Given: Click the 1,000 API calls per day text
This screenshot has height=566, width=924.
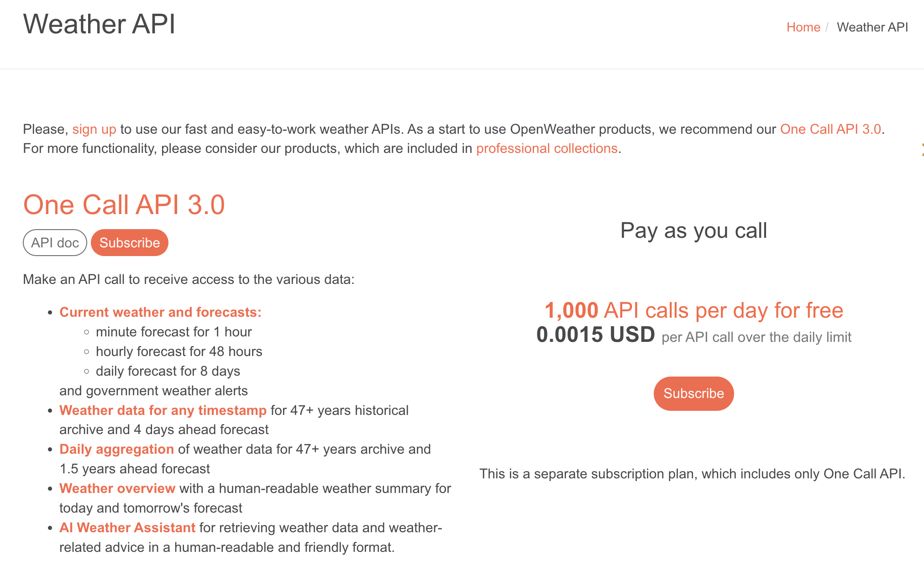Looking at the screenshot, I should click(693, 310).
